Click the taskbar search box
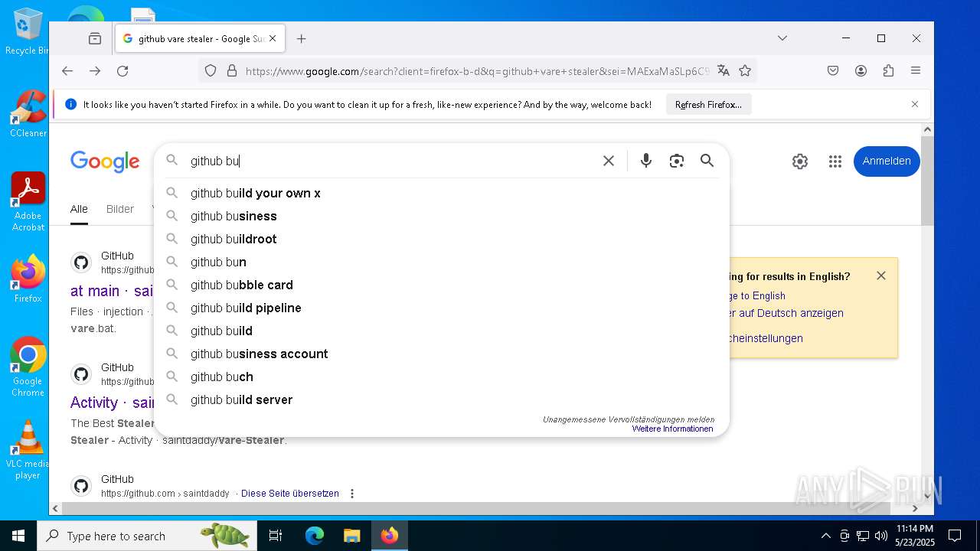 [147, 536]
